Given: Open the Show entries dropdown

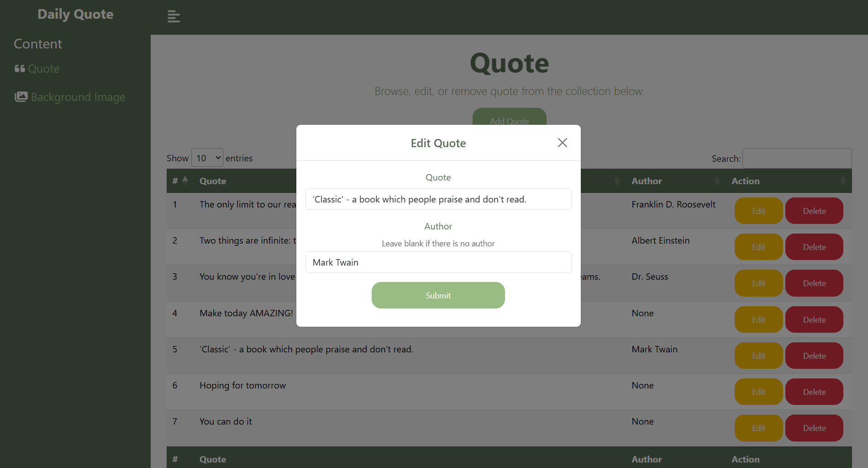Looking at the screenshot, I should coord(207,158).
